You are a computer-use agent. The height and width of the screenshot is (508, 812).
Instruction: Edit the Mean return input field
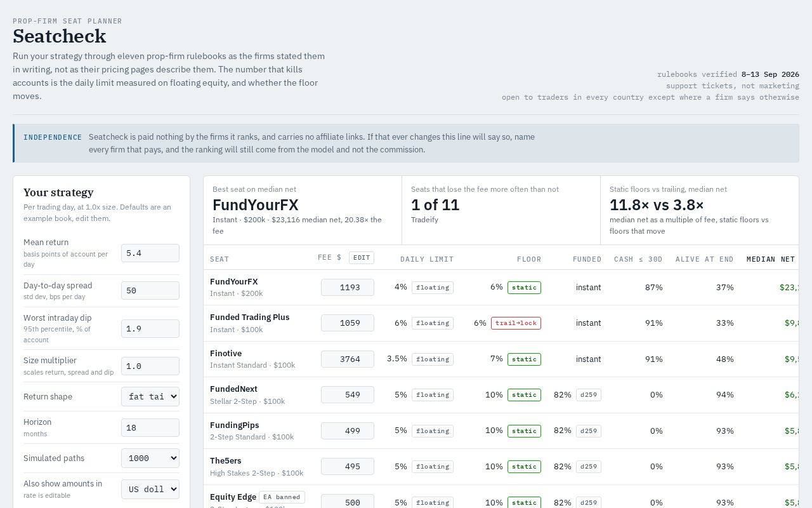tap(150, 253)
